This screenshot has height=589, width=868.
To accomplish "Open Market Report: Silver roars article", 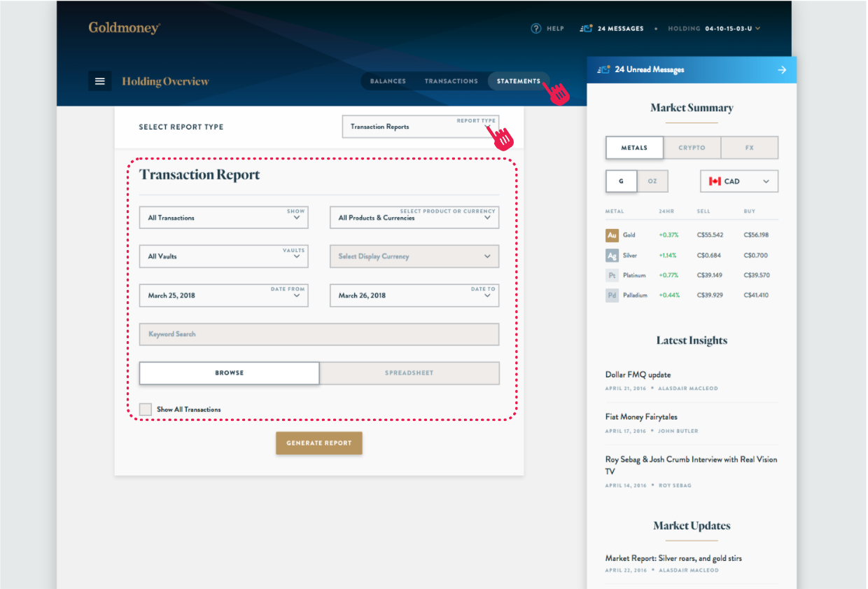I will coord(673,558).
